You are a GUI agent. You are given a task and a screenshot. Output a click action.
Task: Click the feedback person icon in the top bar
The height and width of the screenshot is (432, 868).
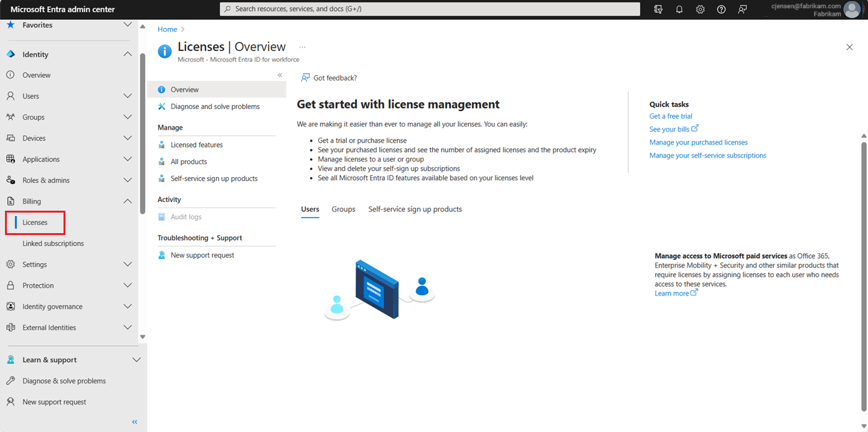click(x=742, y=9)
